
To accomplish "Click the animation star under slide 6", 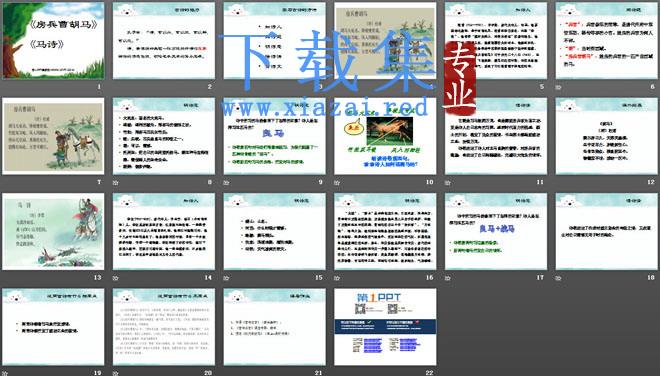I will [558, 88].
